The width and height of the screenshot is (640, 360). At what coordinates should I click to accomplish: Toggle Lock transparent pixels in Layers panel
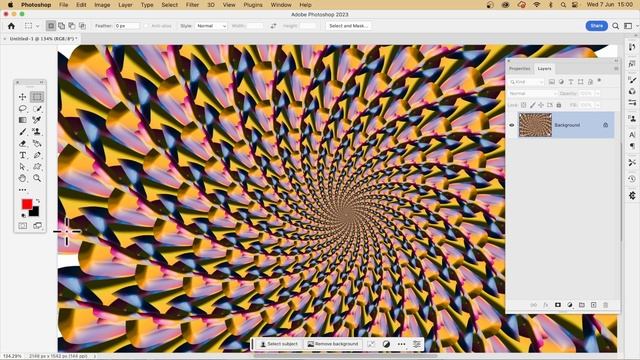click(x=523, y=105)
